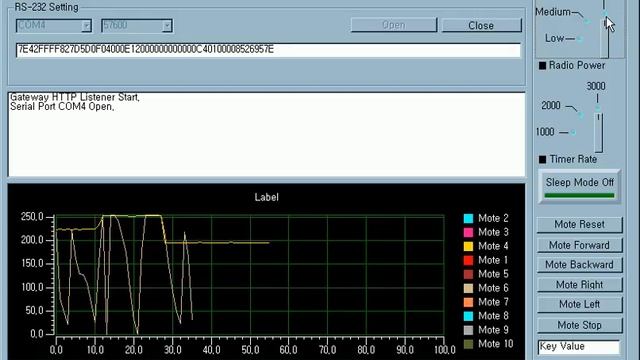Click the Mote Right button

tap(579, 284)
